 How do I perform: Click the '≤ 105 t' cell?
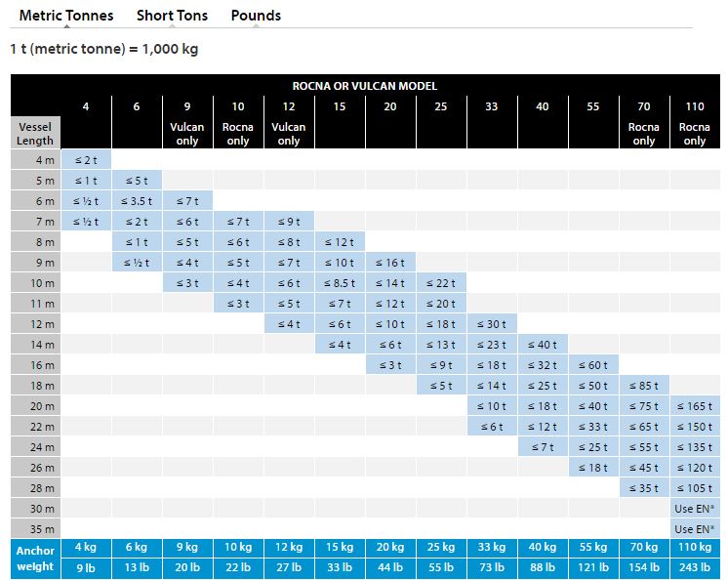pyautogui.click(x=695, y=488)
